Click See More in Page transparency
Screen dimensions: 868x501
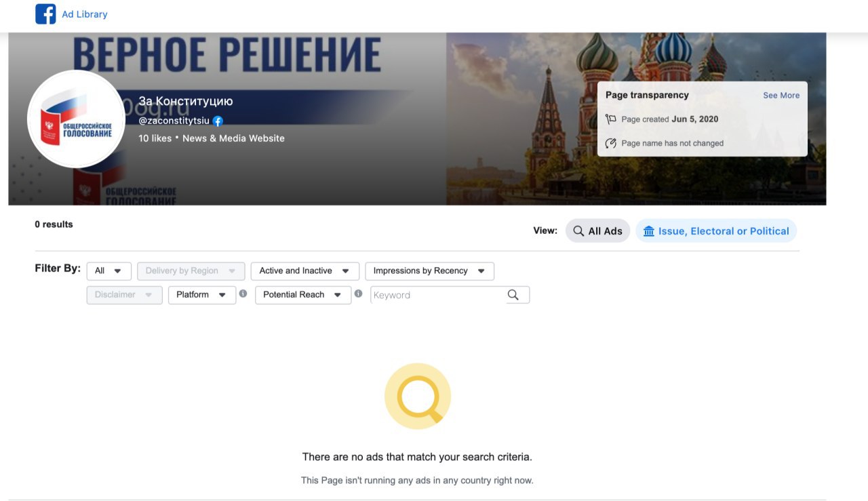781,96
